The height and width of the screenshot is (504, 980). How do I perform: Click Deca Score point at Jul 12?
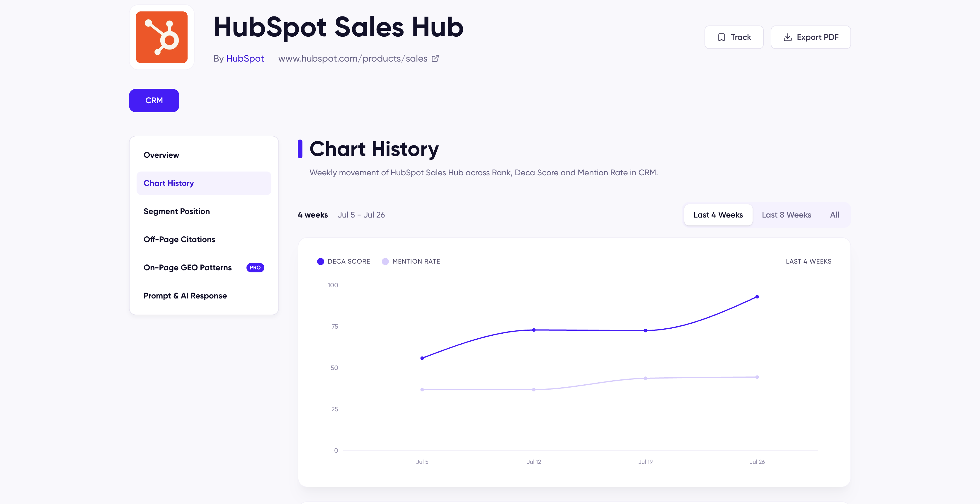(534, 330)
